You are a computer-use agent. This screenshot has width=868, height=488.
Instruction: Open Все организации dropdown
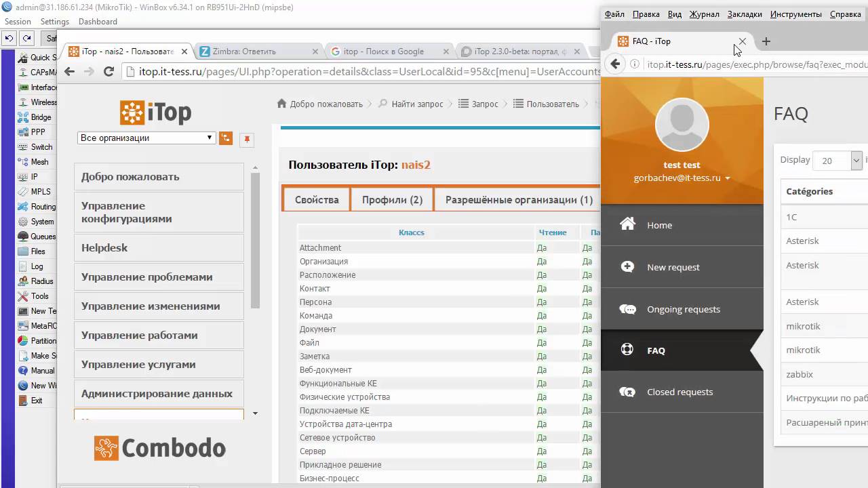tap(146, 138)
